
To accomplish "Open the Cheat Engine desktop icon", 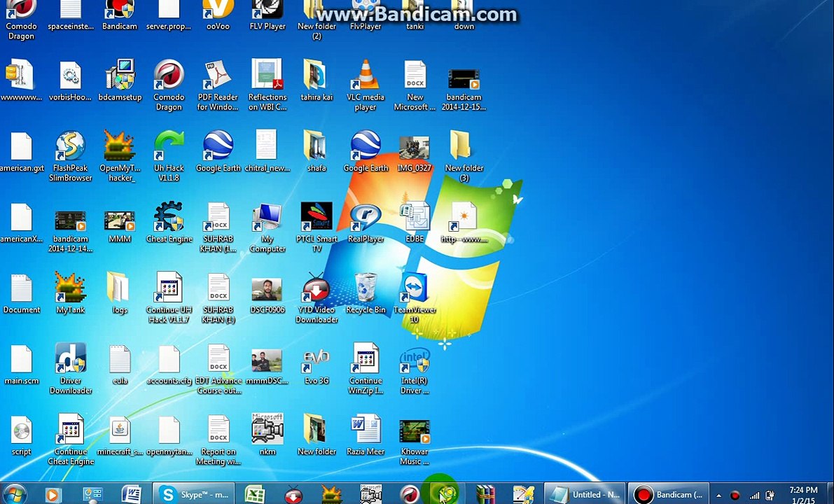I will [x=169, y=222].
